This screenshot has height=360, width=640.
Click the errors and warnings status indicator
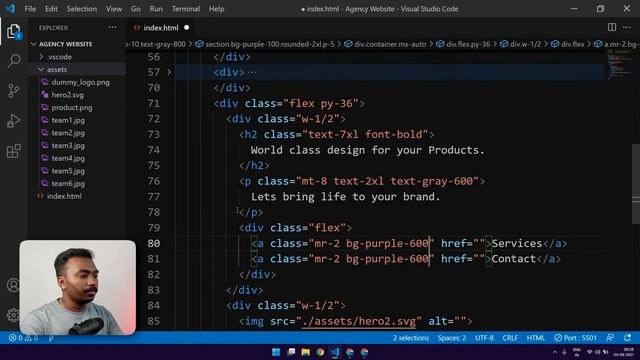[23, 338]
